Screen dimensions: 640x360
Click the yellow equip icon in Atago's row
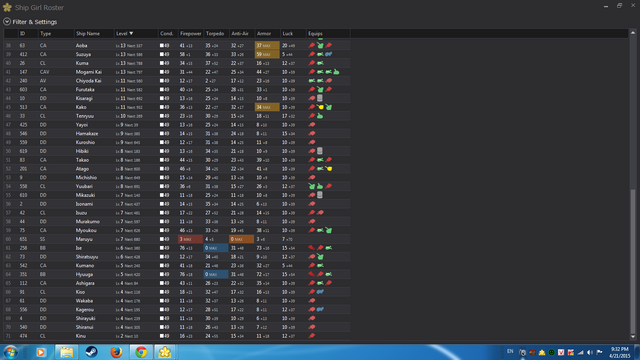tap(329, 169)
